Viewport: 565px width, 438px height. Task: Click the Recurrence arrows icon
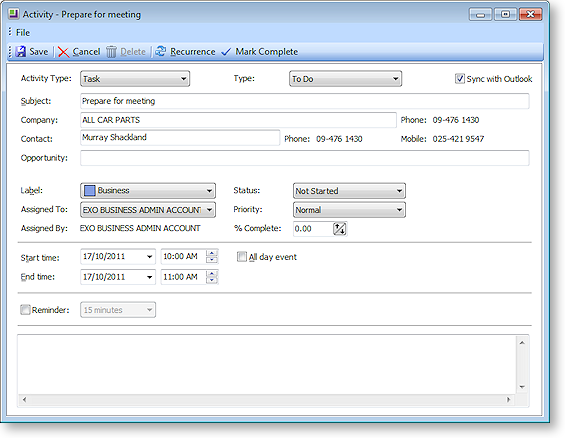pyautogui.click(x=160, y=52)
